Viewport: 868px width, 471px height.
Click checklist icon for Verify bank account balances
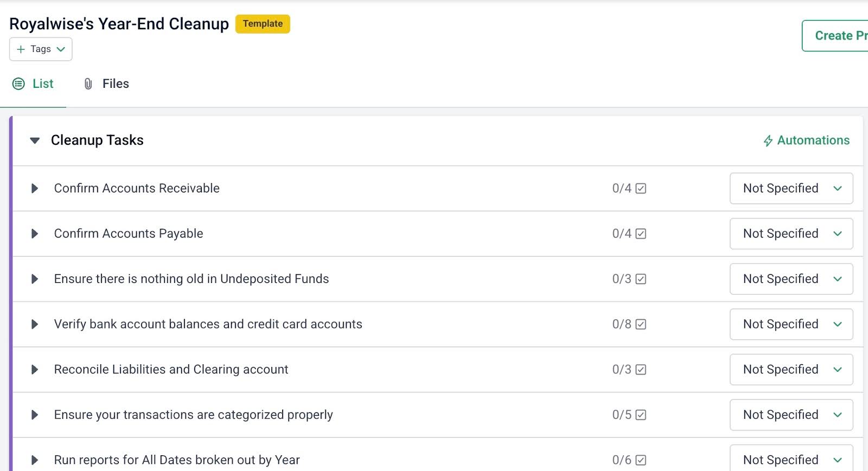point(641,324)
